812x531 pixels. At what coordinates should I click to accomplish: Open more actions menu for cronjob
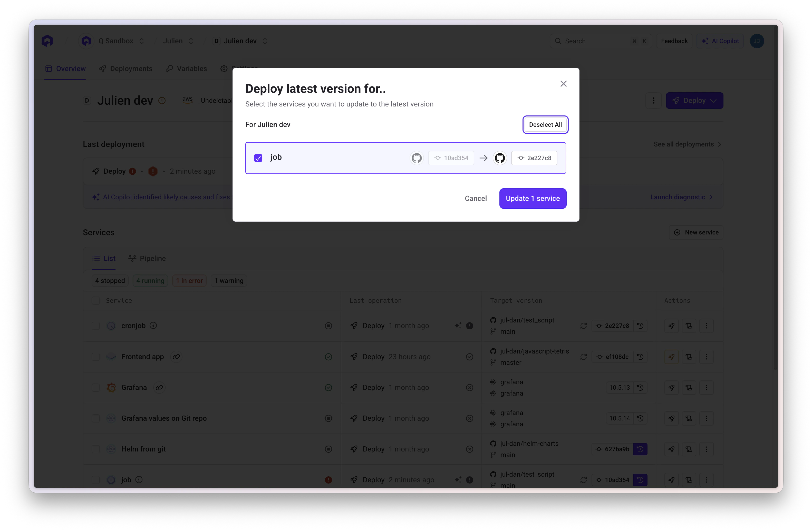(x=706, y=326)
